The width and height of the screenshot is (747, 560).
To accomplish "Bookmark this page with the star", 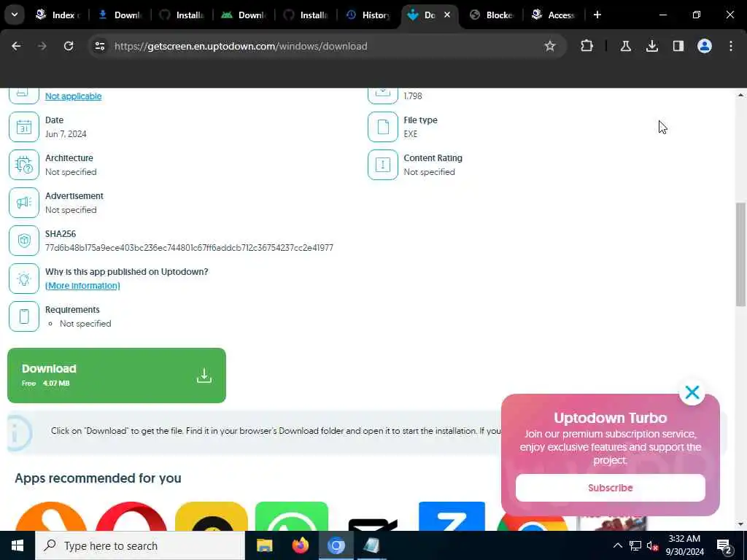I will [x=550, y=46].
